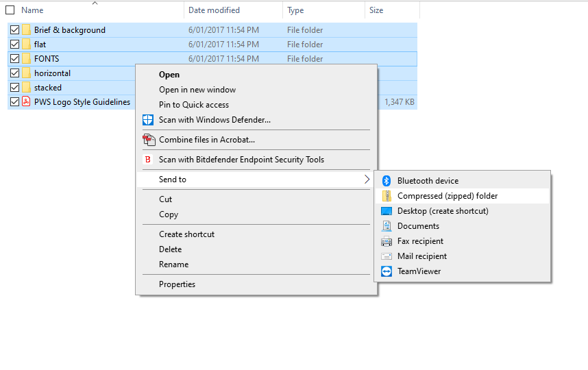This screenshot has width=588, height=370.
Task: Uncheck the Brief & background checkbox
Action: point(14,30)
